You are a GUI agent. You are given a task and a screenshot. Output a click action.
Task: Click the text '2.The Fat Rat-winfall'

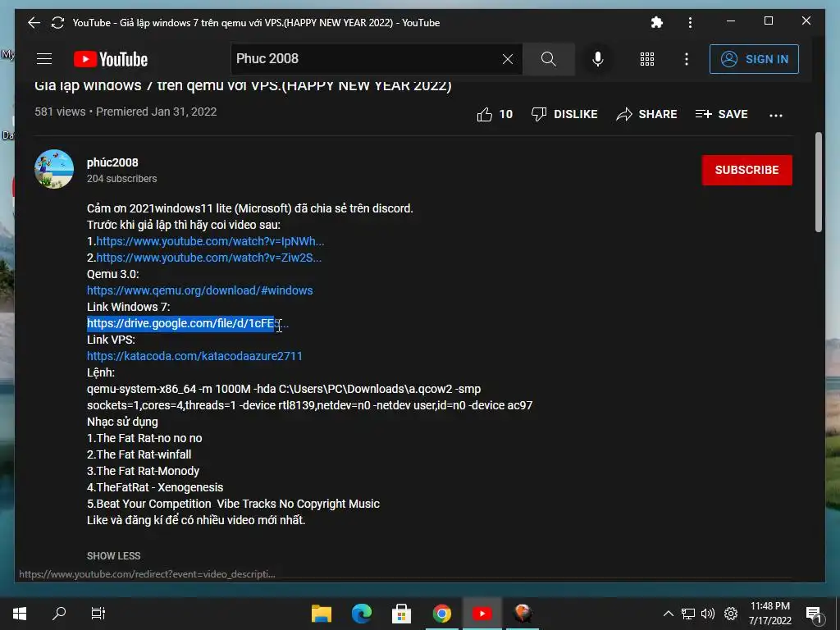coord(139,454)
